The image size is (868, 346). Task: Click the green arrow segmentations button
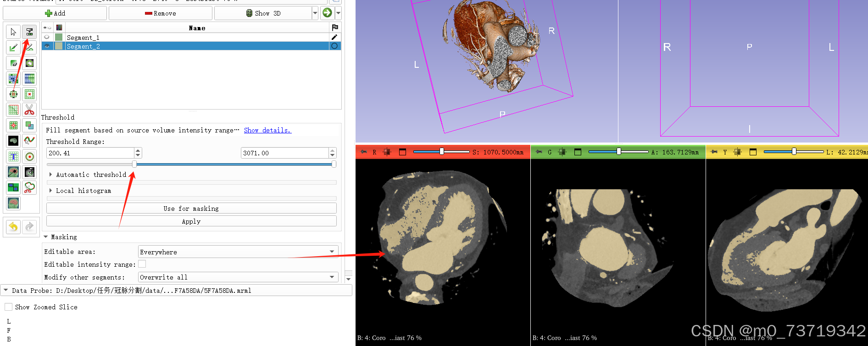pyautogui.click(x=327, y=13)
